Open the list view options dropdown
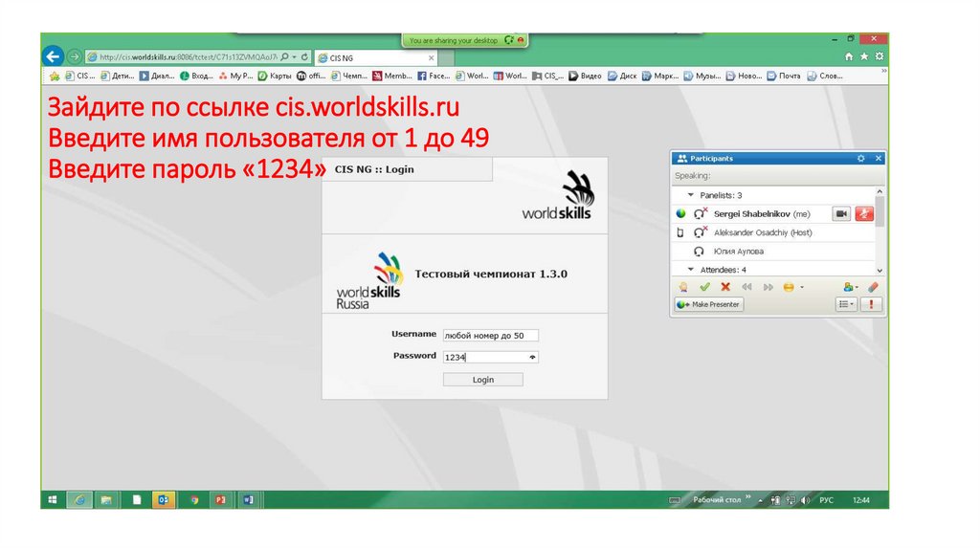Viewport: 980px width, 549px height. pyautogui.click(x=846, y=305)
